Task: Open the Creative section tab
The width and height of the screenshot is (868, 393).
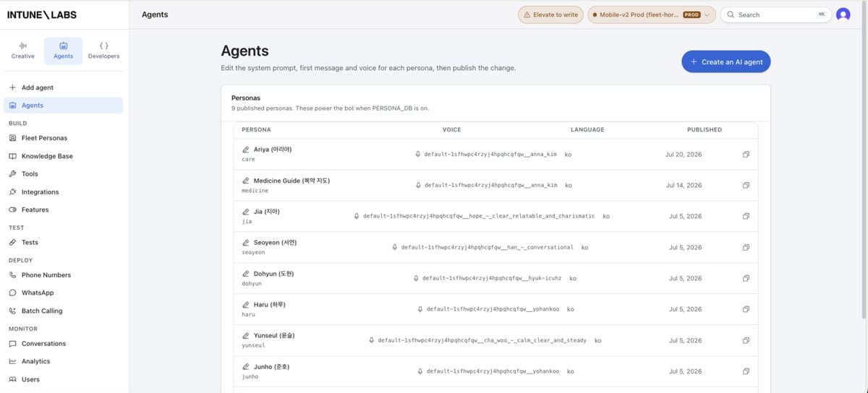Action: point(22,51)
